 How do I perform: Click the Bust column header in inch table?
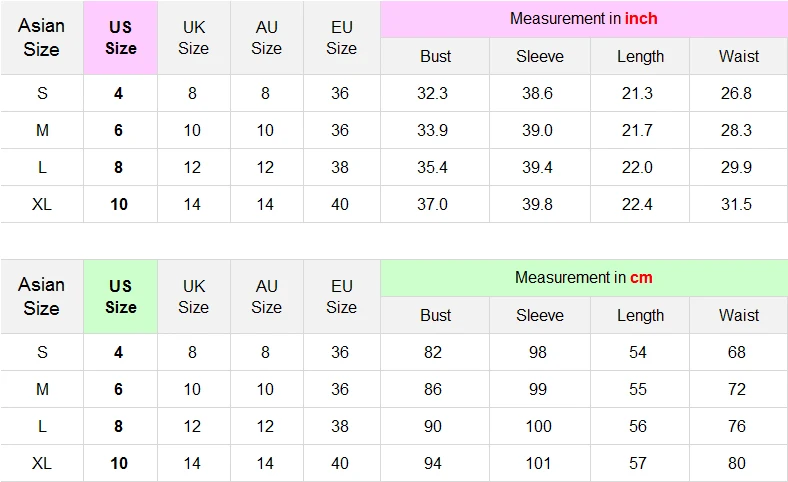[x=435, y=56]
